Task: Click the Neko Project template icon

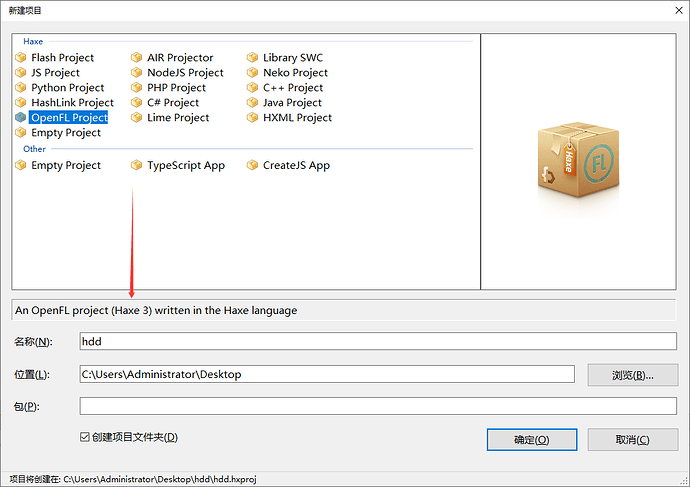Action: click(x=252, y=73)
